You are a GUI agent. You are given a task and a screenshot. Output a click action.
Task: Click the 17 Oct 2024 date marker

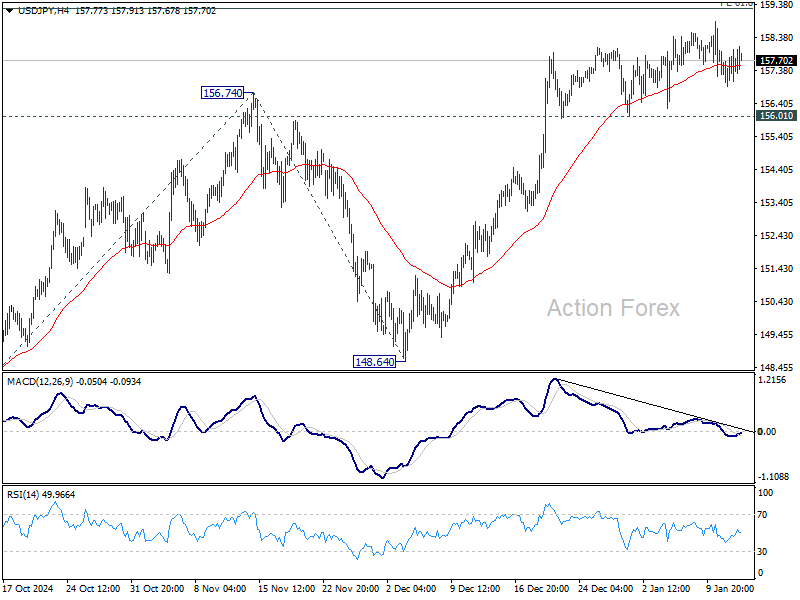coord(28,588)
